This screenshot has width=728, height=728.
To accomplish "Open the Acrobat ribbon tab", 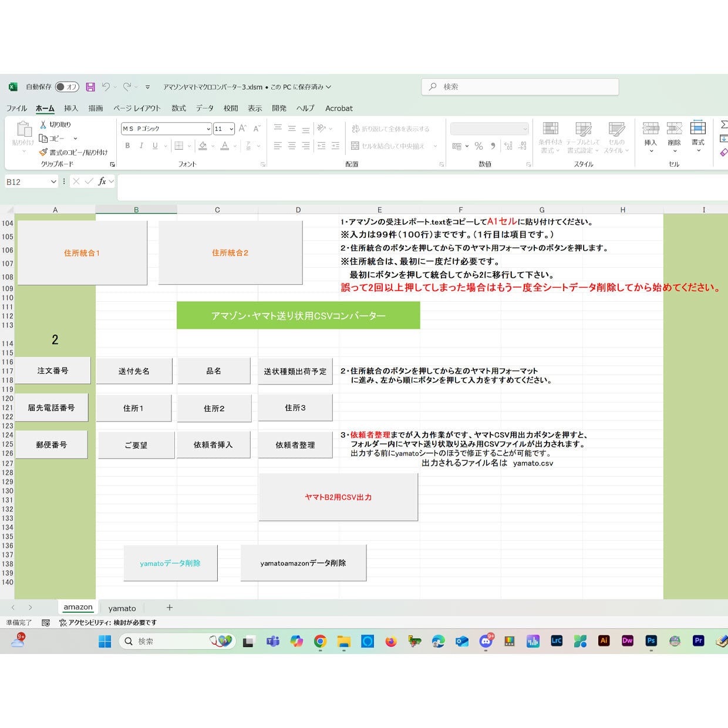I will click(x=339, y=108).
